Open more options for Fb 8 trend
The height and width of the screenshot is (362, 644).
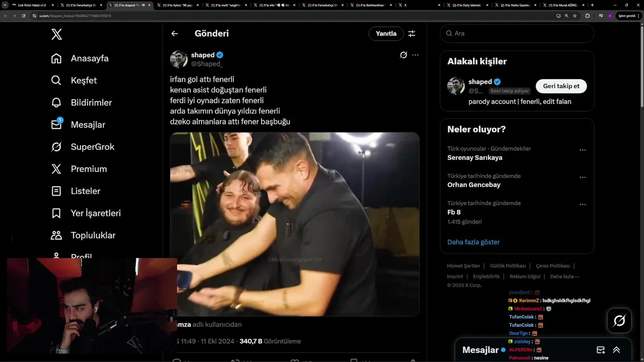click(583, 205)
